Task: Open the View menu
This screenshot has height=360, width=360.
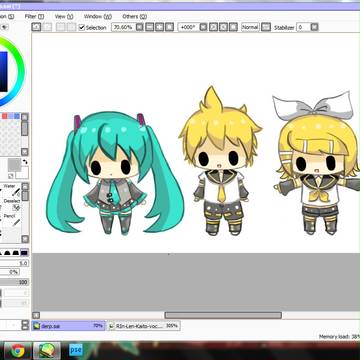Action: [64, 16]
